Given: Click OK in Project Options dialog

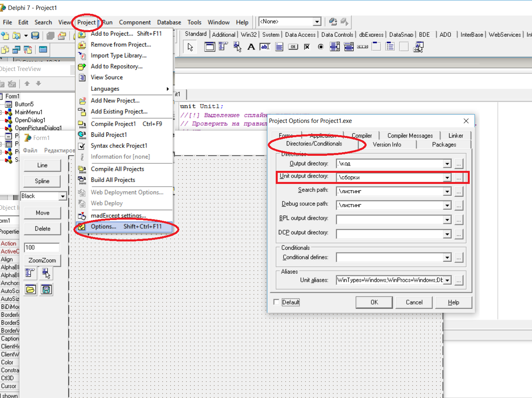Looking at the screenshot, I should [374, 302].
